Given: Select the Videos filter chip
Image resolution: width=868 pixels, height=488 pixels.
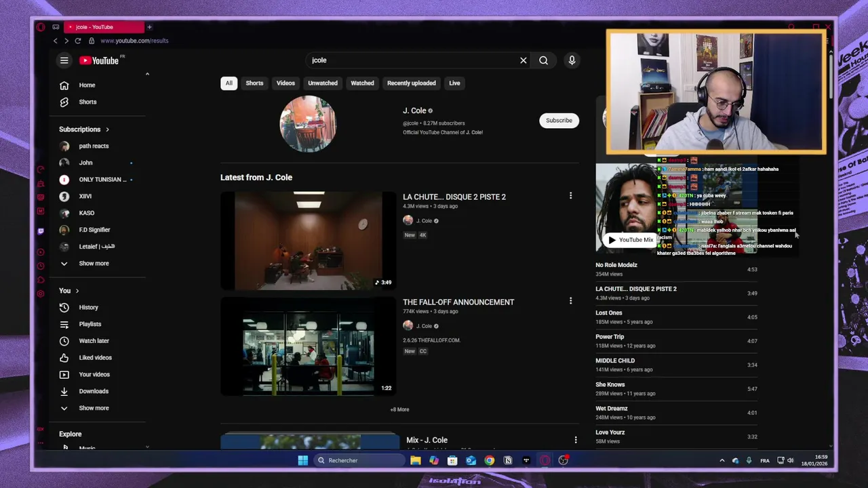Looking at the screenshot, I should click(x=285, y=83).
